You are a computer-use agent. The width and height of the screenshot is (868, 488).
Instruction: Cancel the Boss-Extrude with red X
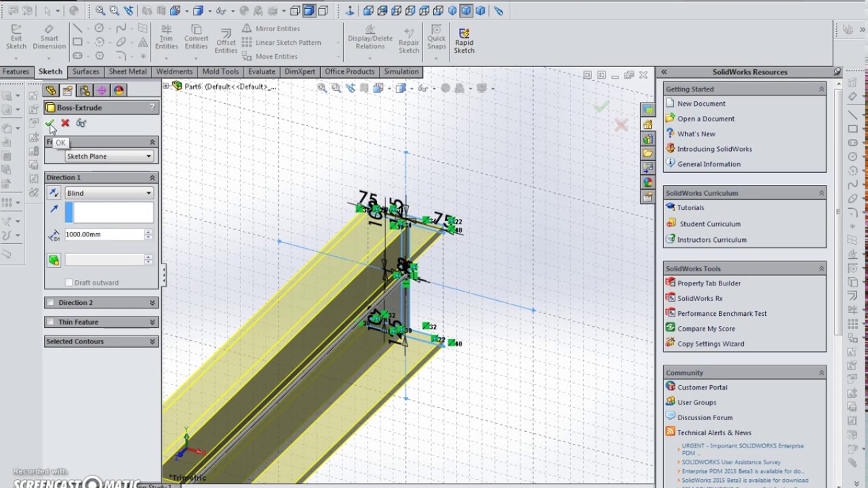tap(65, 123)
